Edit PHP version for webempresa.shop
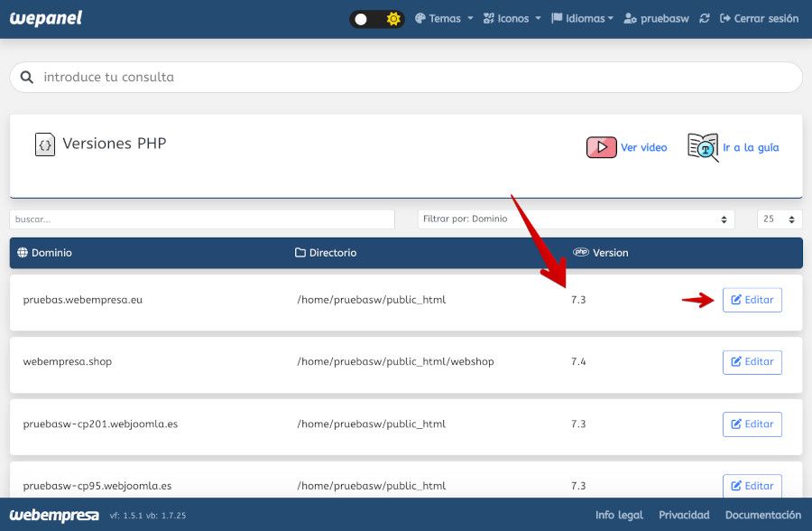This screenshot has height=531, width=812. 752,362
